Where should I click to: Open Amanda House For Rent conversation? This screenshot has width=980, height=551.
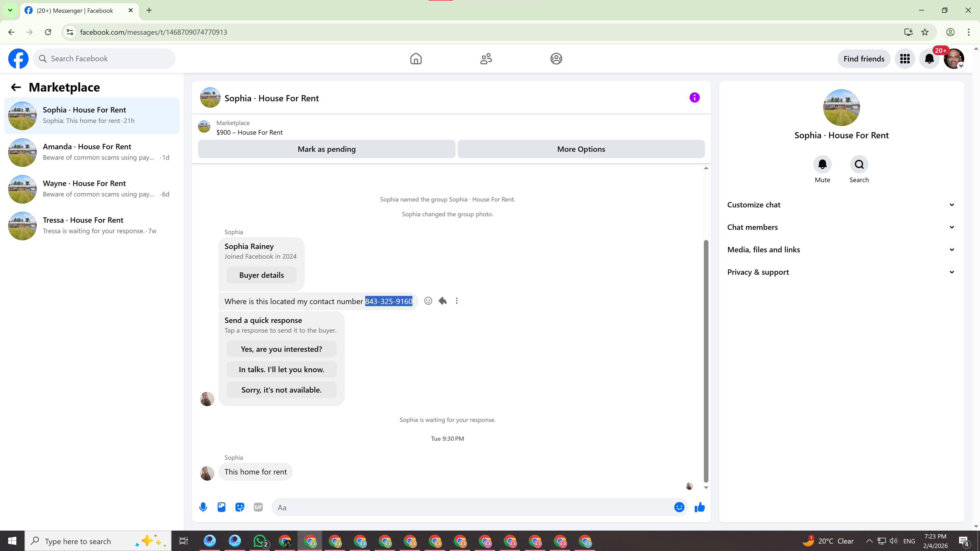(92, 152)
